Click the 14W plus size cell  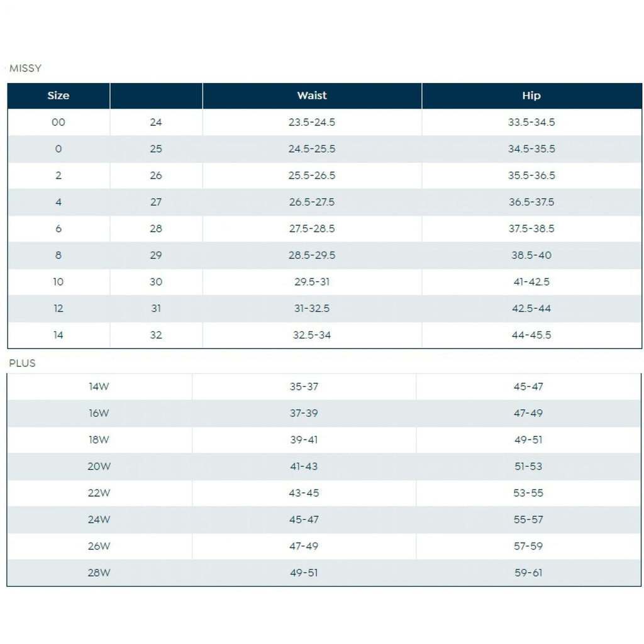(x=99, y=387)
